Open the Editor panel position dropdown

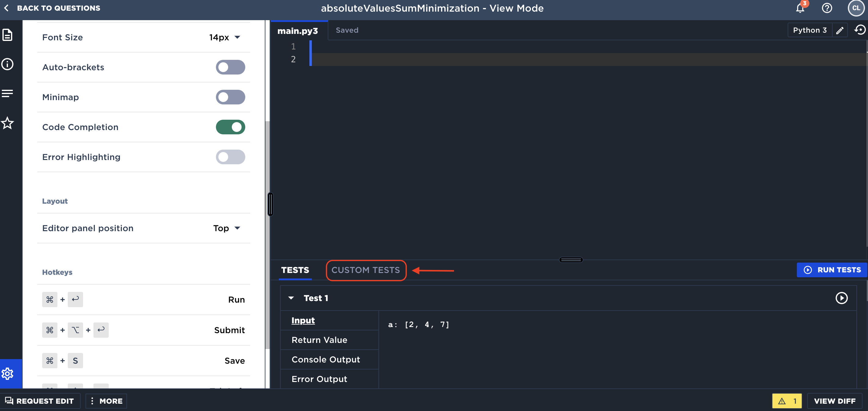[227, 228]
